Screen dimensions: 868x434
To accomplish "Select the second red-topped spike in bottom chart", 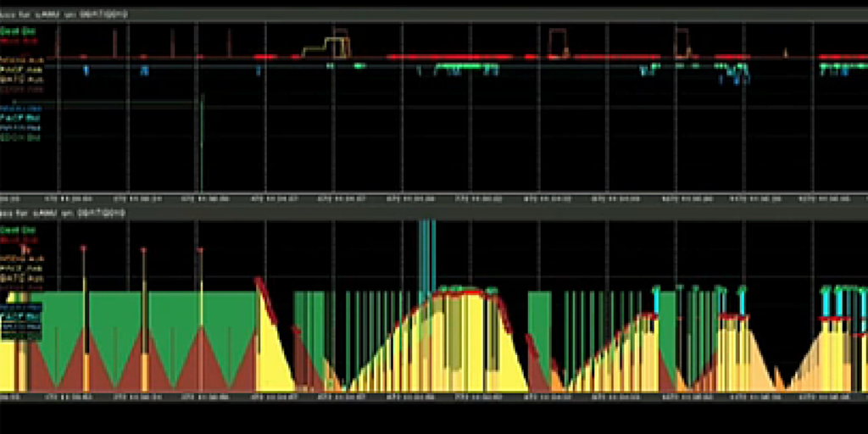I will (143, 251).
